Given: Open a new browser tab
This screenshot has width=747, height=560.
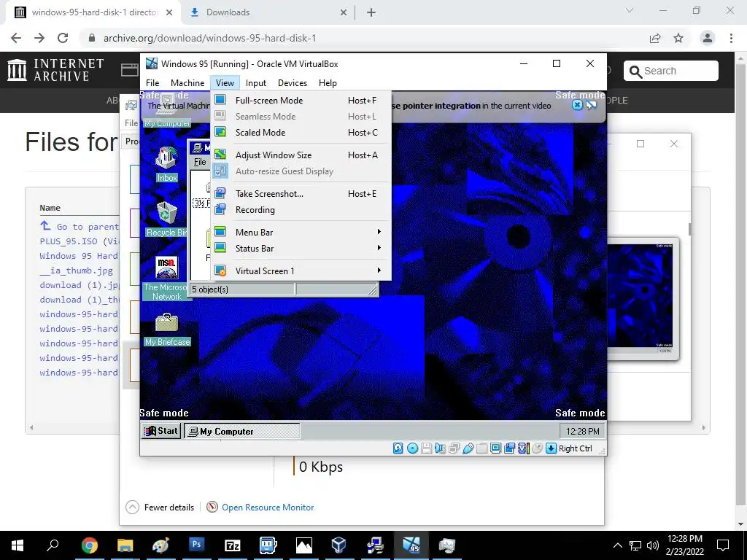Looking at the screenshot, I should point(371,12).
